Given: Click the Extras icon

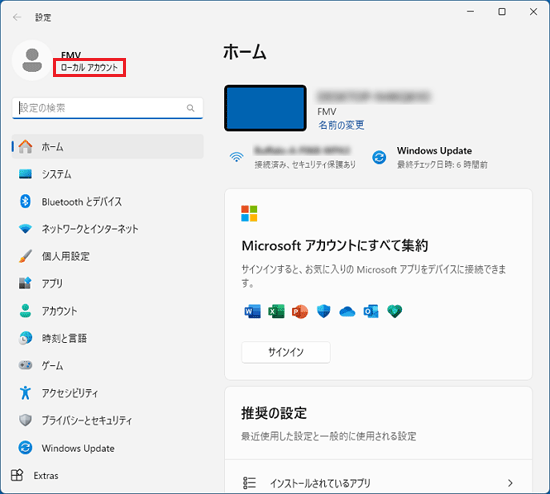Looking at the screenshot, I should click(17, 475).
